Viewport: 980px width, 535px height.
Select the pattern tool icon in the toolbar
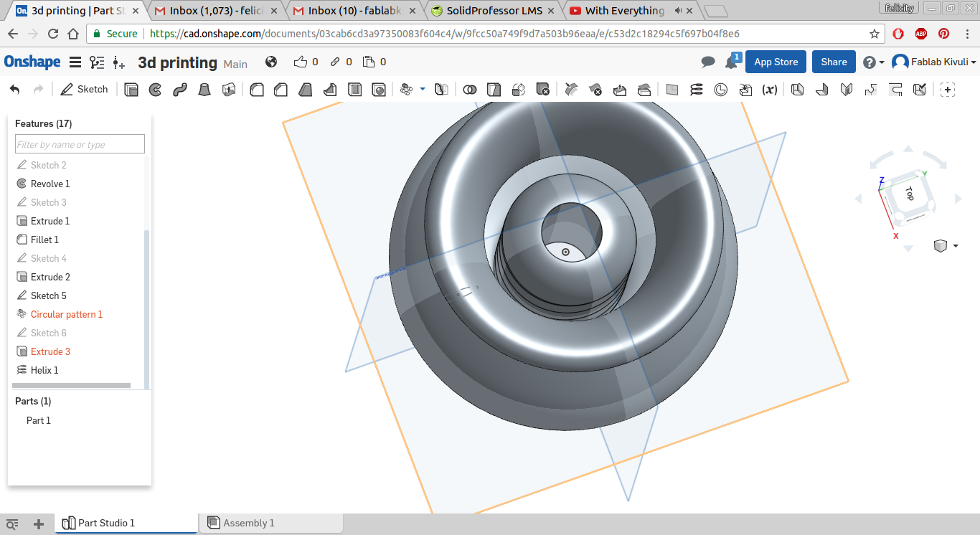407,90
